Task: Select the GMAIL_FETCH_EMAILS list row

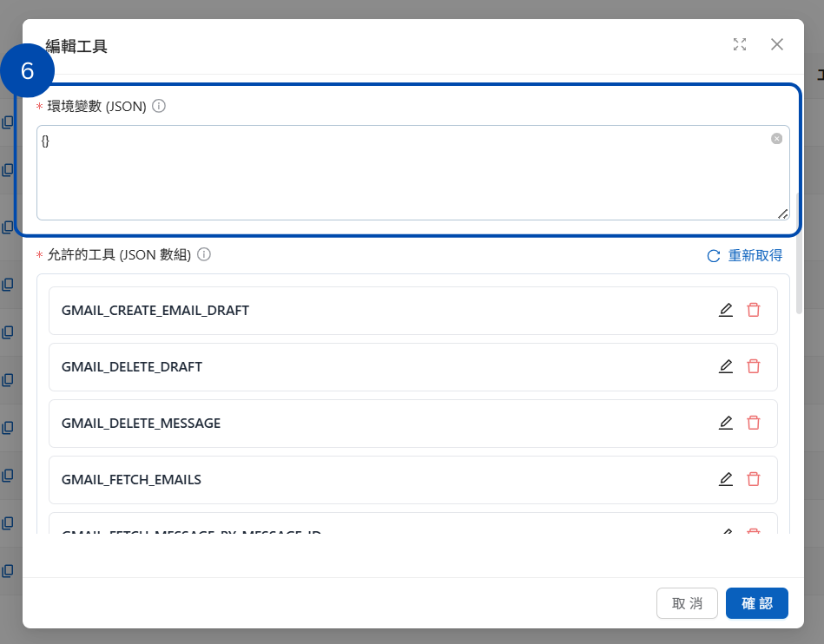Action: coord(347,479)
